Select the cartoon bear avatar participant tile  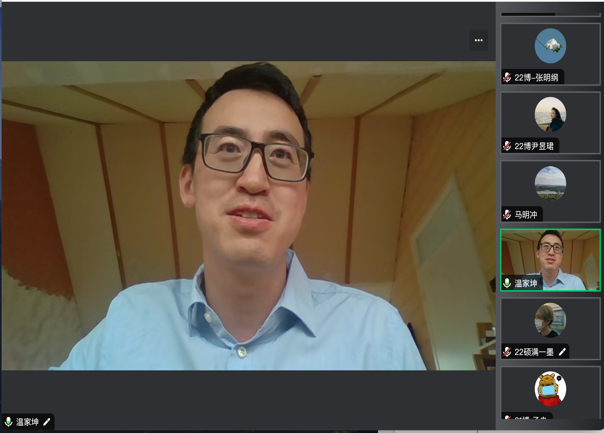coord(550,388)
